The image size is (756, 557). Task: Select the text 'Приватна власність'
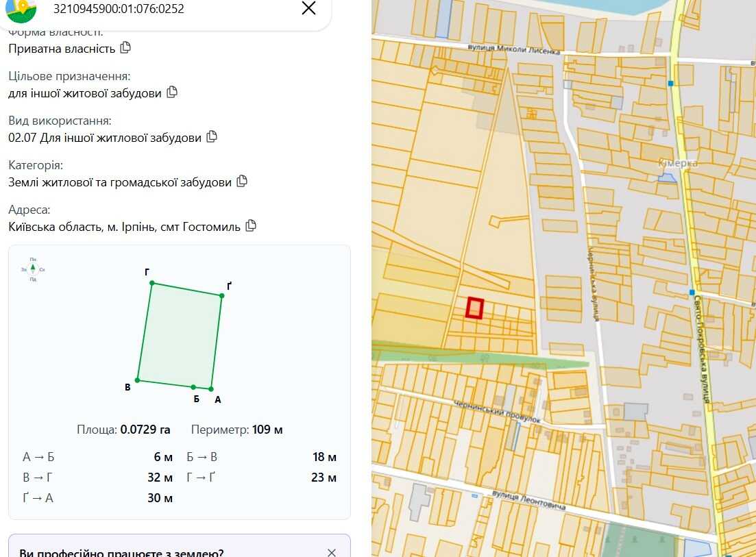(62, 49)
